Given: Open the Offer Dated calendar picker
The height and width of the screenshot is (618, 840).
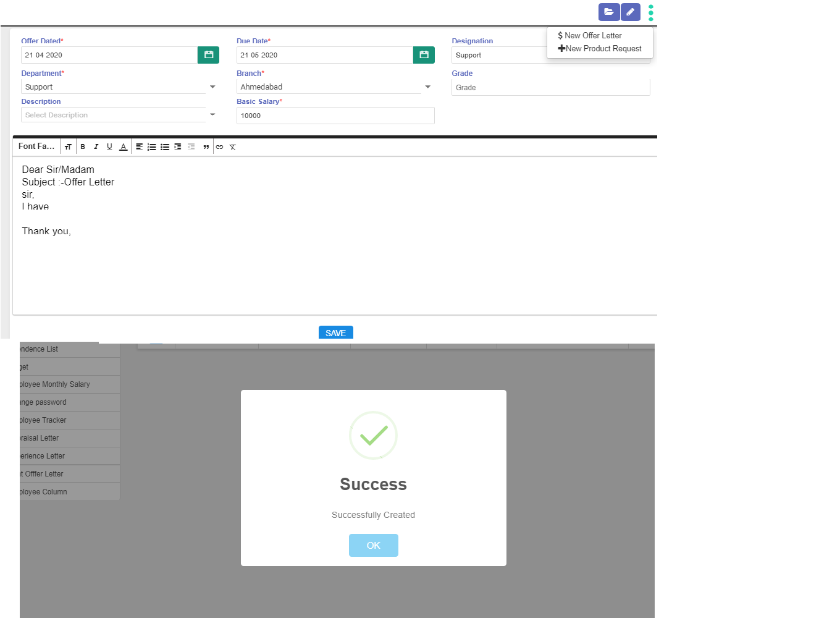Looking at the screenshot, I should [208, 54].
